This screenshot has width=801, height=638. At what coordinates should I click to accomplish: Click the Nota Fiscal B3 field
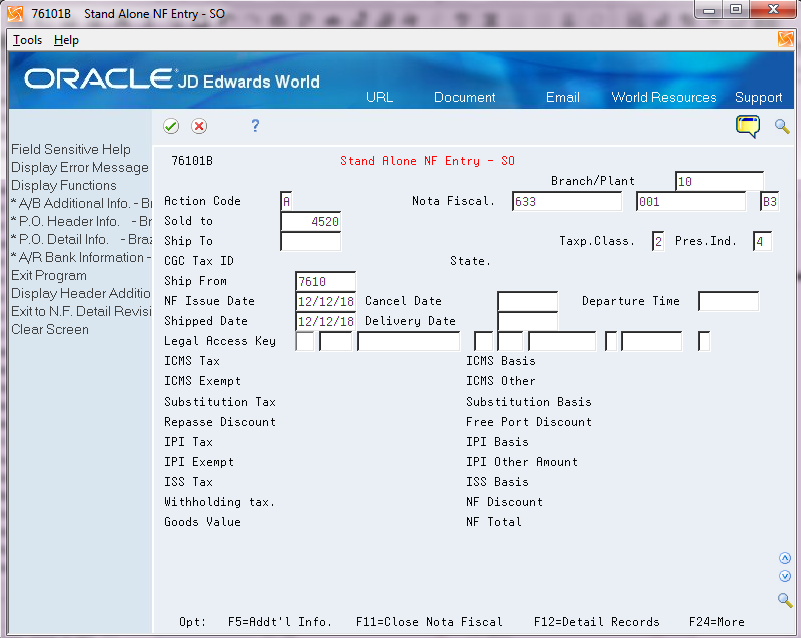[x=769, y=201]
